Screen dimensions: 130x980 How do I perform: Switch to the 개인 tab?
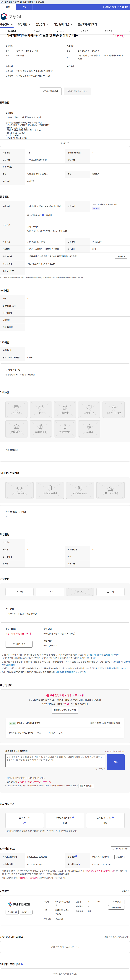coord(8,7)
